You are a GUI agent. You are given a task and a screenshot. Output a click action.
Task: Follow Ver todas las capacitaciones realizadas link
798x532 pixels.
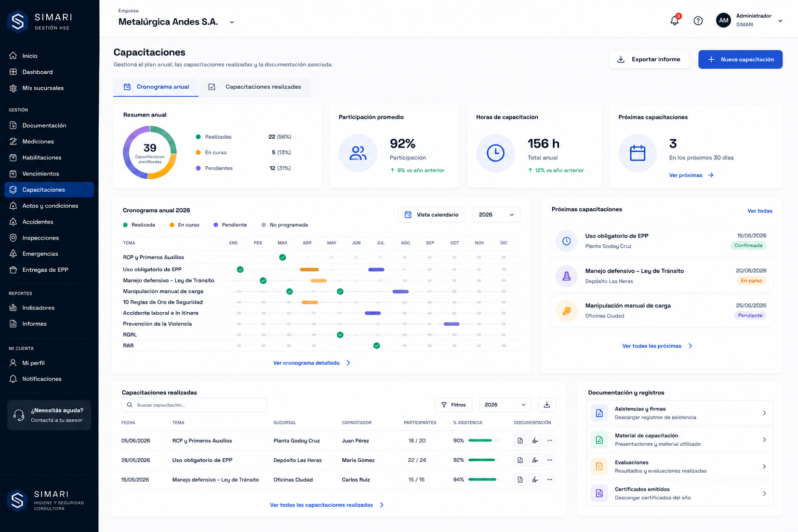pyautogui.click(x=327, y=505)
